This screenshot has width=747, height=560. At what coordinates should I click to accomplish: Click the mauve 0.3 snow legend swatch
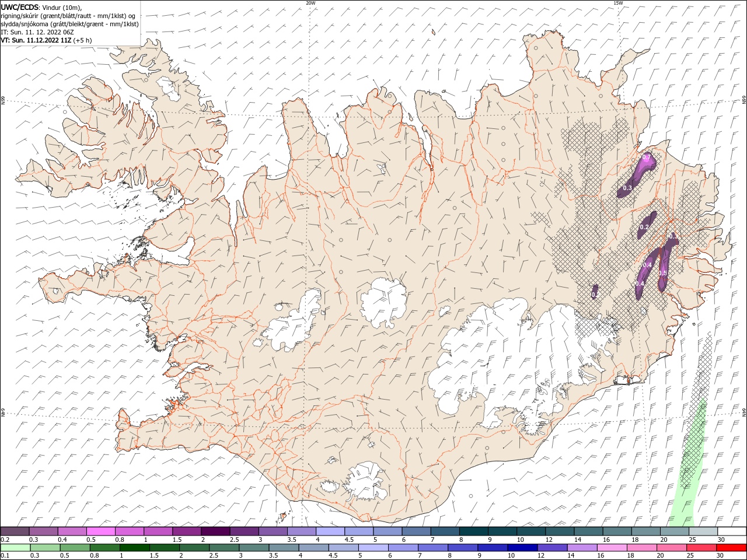point(44,531)
